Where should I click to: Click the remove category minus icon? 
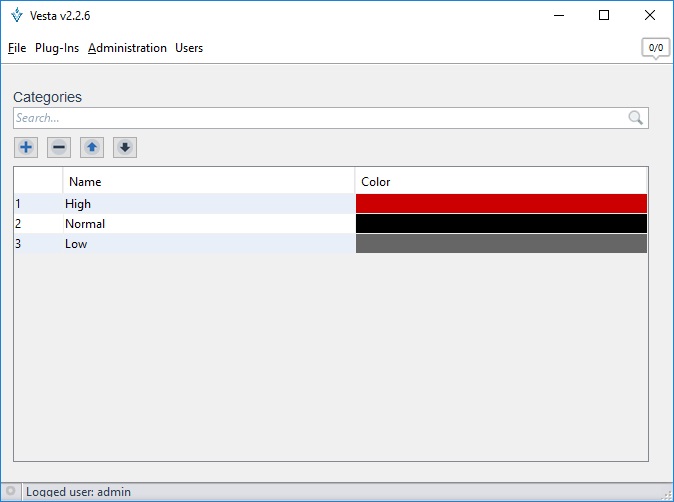click(x=59, y=148)
